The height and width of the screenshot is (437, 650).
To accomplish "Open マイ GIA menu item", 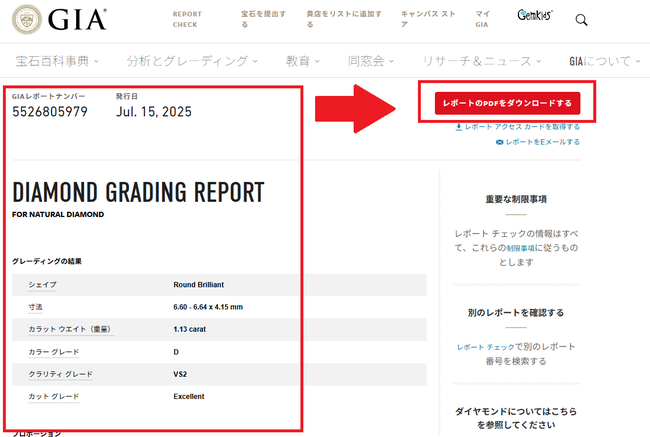I will click(482, 19).
